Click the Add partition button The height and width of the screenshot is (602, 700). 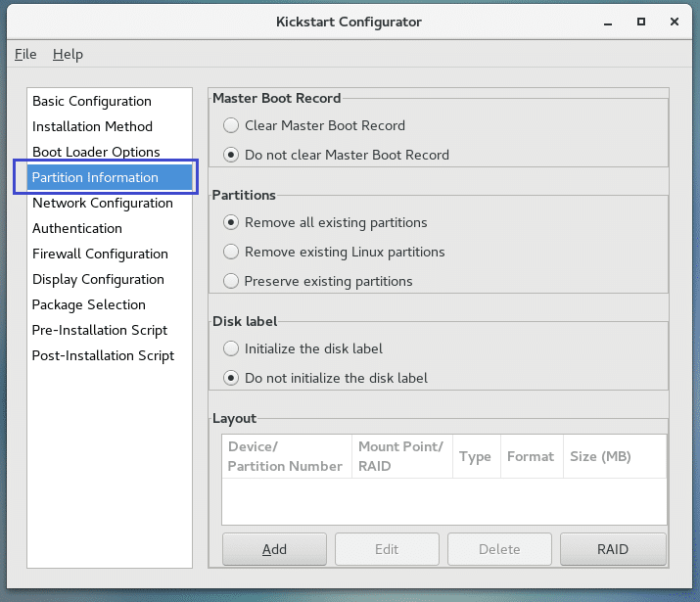[x=274, y=549]
